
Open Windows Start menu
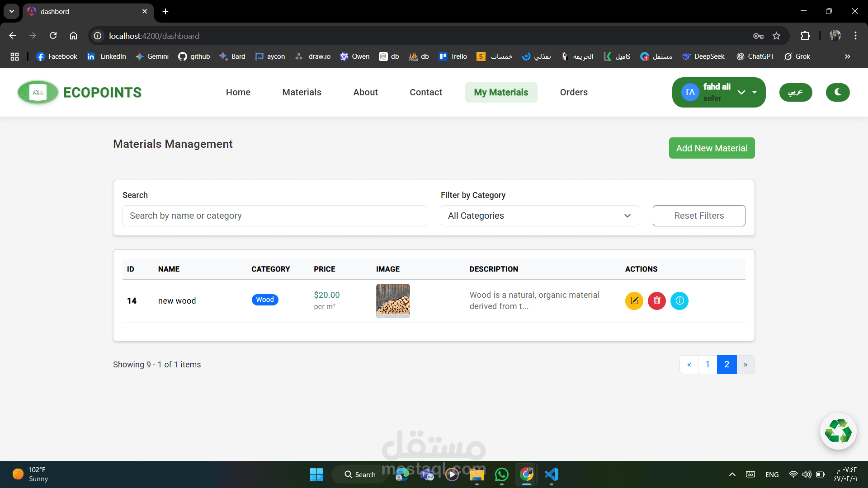[x=316, y=474]
